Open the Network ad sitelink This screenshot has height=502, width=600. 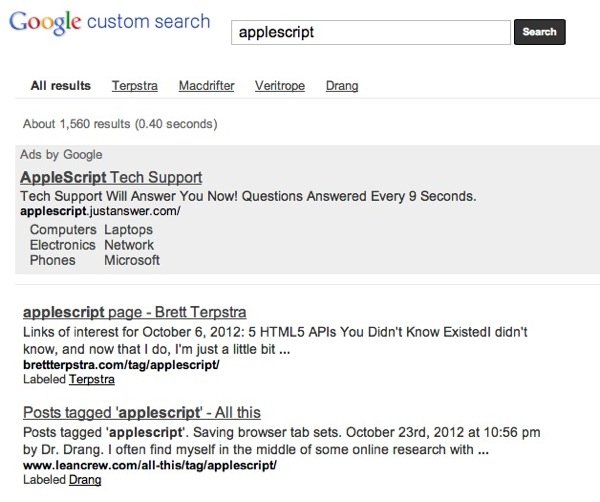tap(129, 245)
